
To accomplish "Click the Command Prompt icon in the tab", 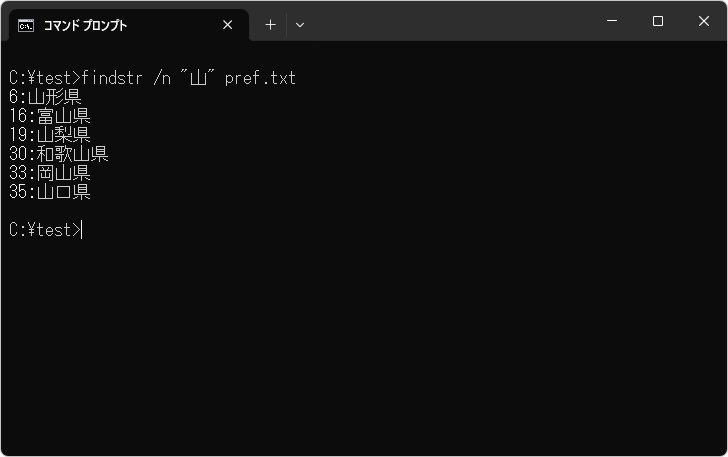I will (26, 25).
